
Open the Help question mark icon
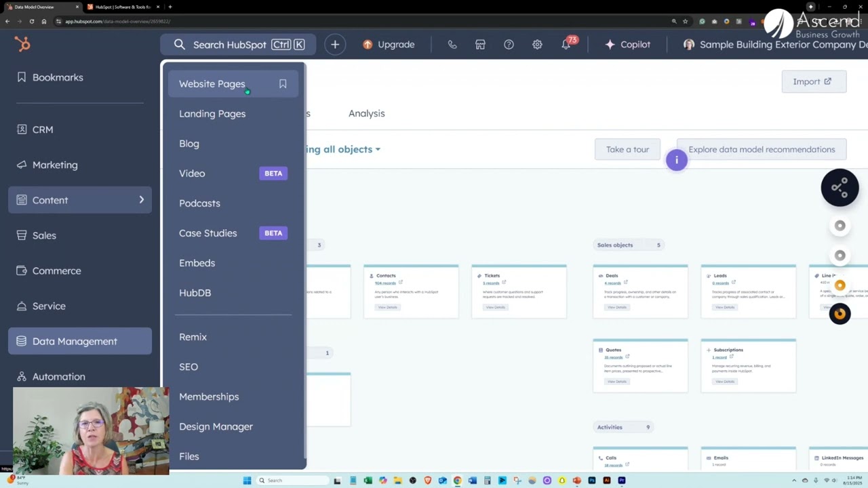(509, 45)
